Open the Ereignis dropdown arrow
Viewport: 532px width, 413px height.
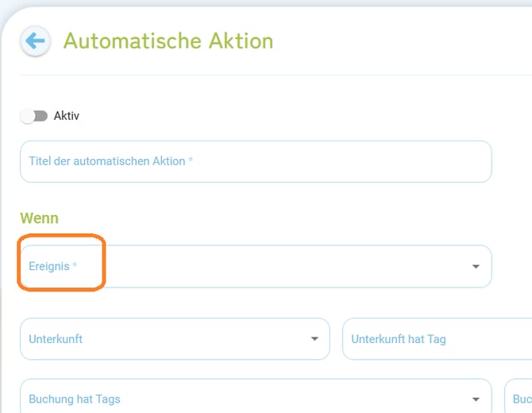pyautogui.click(x=476, y=267)
